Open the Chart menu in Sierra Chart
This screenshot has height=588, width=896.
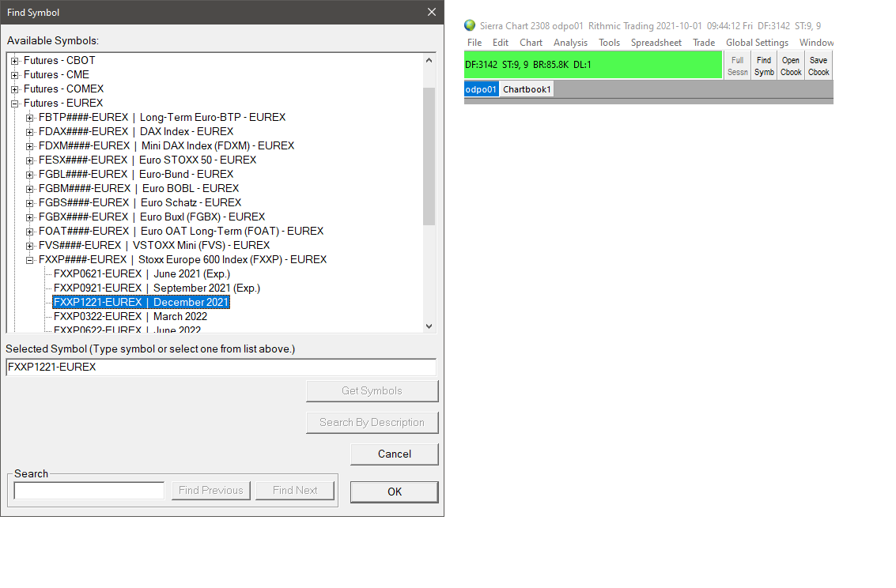point(531,43)
